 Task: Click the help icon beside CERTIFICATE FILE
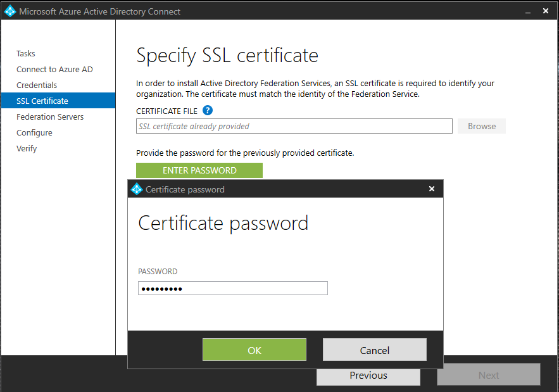click(x=208, y=111)
